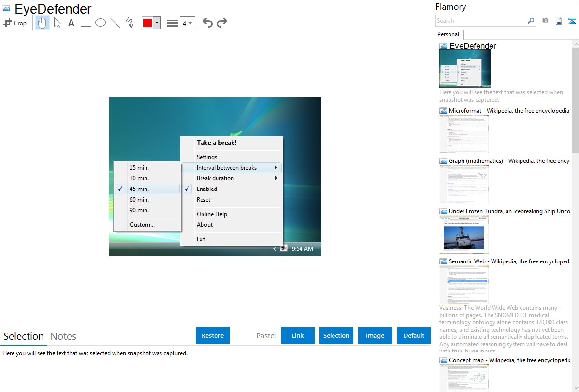Select the Crop tool
Image resolution: width=579 pixels, height=392 pixels.
(15, 23)
